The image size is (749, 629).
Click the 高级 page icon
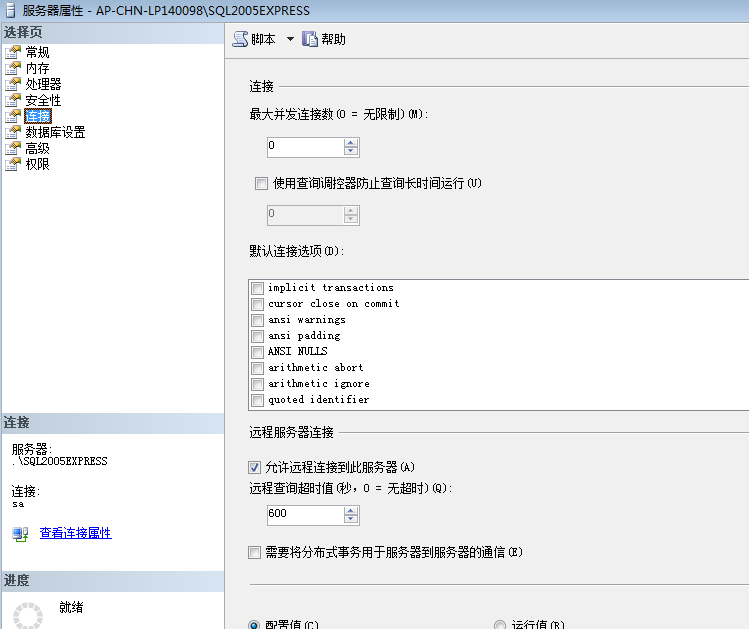[x=13, y=148]
